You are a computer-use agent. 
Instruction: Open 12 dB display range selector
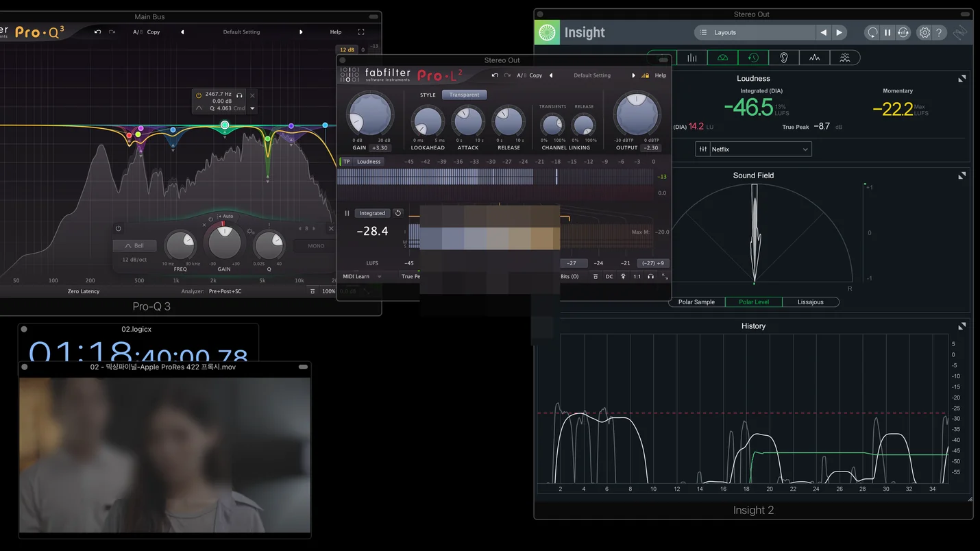pos(347,49)
